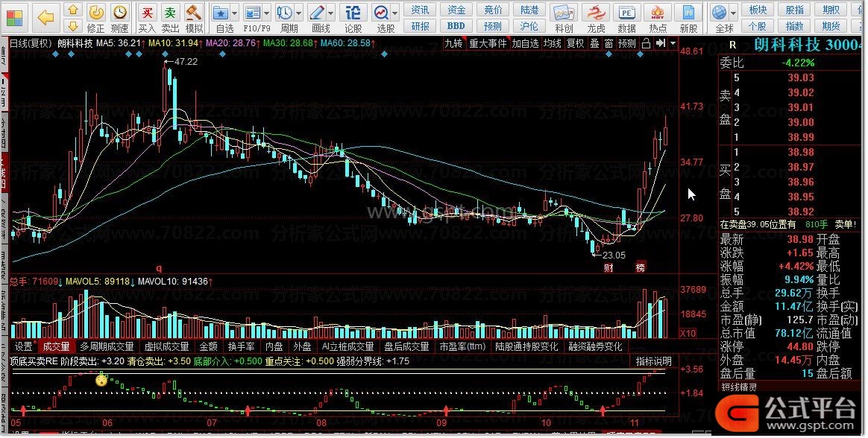Image resolution: width=868 pixels, height=438 pixels.
Task: Click the 财 marker on the chart
Action: click(x=608, y=267)
